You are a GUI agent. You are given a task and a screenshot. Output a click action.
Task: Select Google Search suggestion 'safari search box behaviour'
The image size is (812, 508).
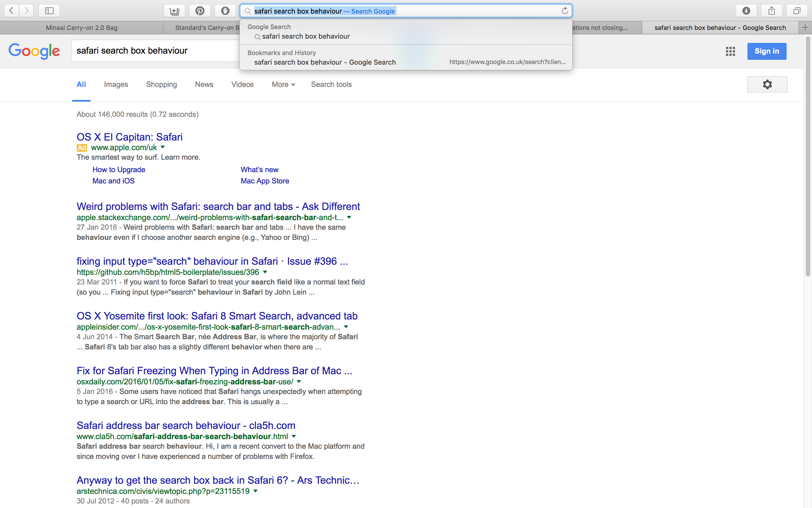pos(406,36)
